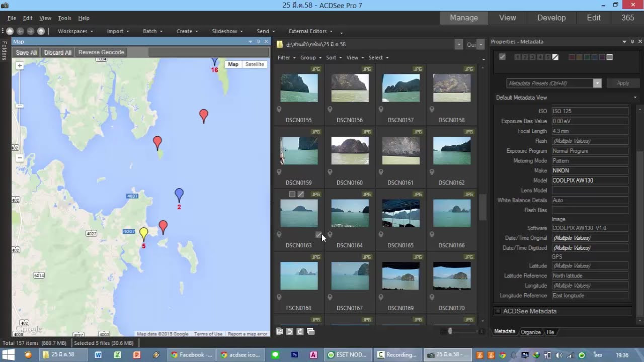Image resolution: width=644 pixels, height=362 pixels.
Task: Set rating 3 in Properties panel
Action: [532, 57]
